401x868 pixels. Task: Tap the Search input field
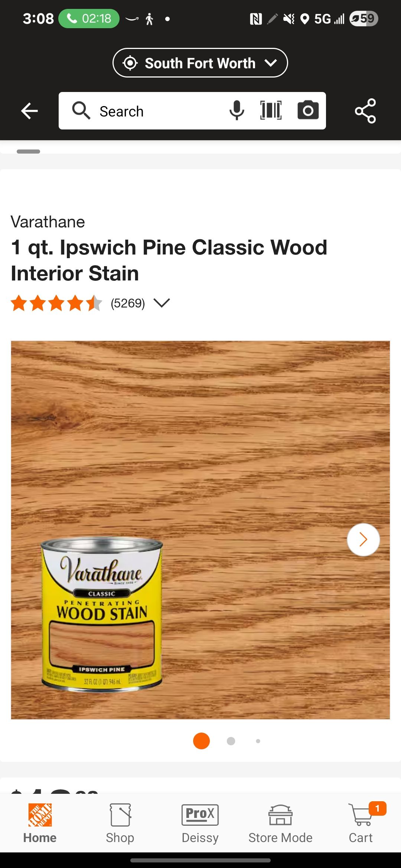[x=192, y=111]
